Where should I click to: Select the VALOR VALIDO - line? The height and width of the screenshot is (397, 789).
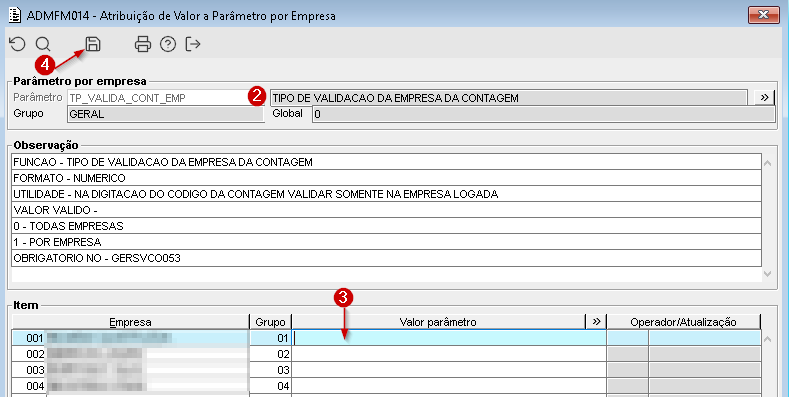coord(386,210)
